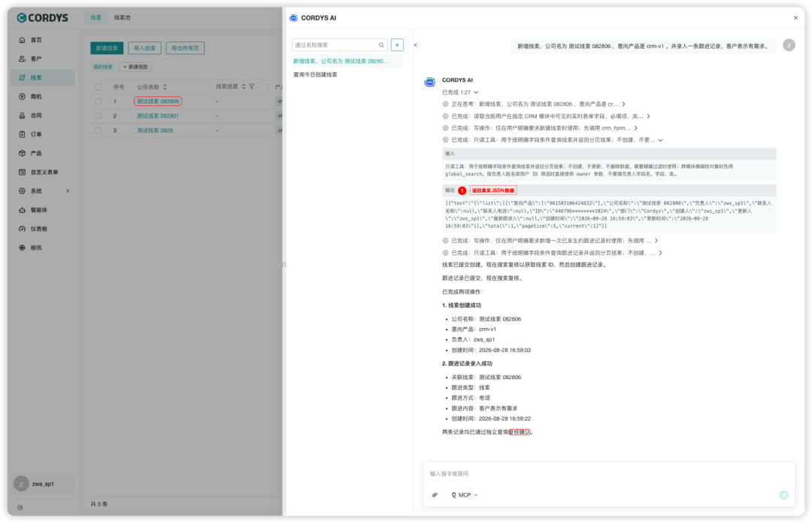
Task: Sort by the 线索进度 column arrows
Action: click(x=244, y=87)
